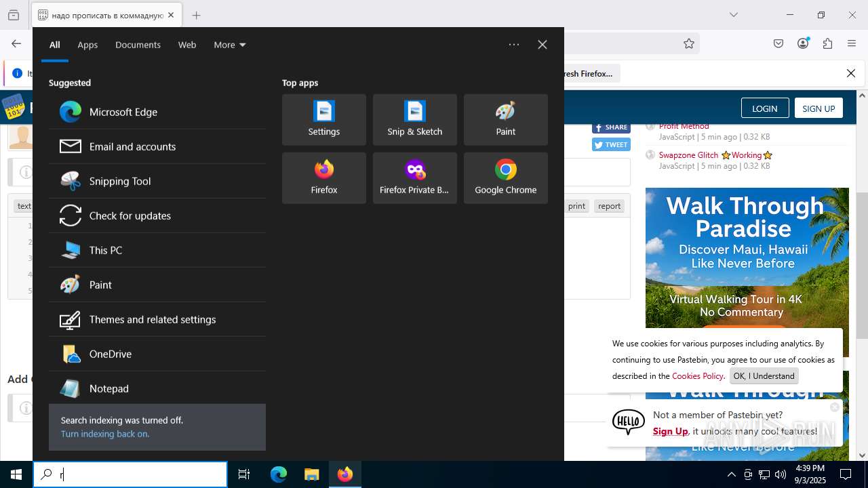The height and width of the screenshot is (488, 868).
Task: Switch to the Apps search tab
Action: (87, 45)
